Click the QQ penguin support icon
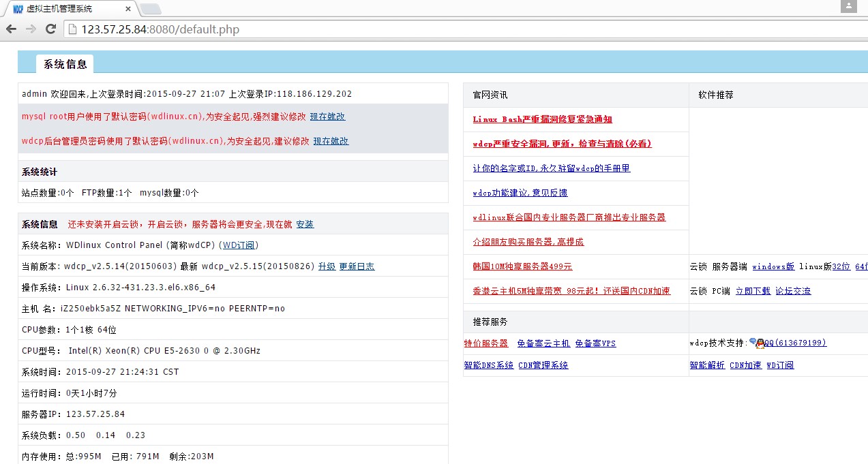The image size is (868, 464). coord(756,343)
